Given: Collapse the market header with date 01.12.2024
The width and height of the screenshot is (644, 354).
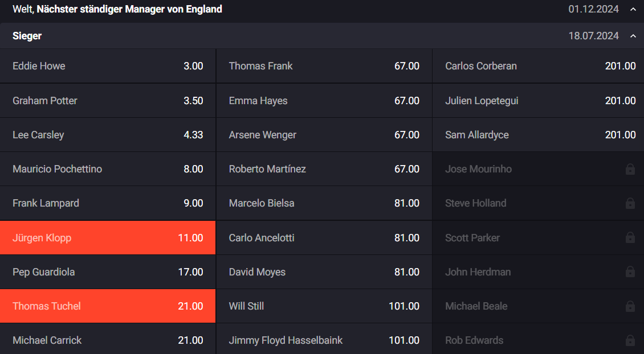Looking at the screenshot, I should (x=633, y=9).
